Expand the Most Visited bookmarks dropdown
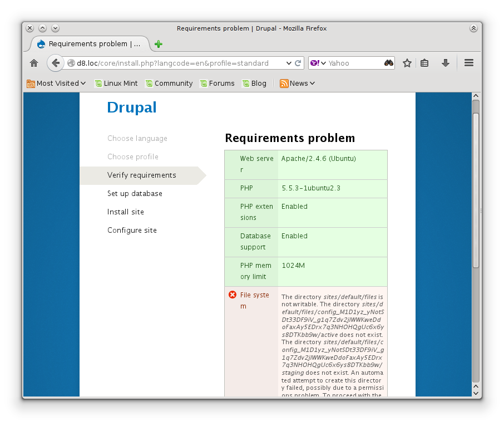Image resolution: width=504 pixels, height=421 pixels. point(83,84)
